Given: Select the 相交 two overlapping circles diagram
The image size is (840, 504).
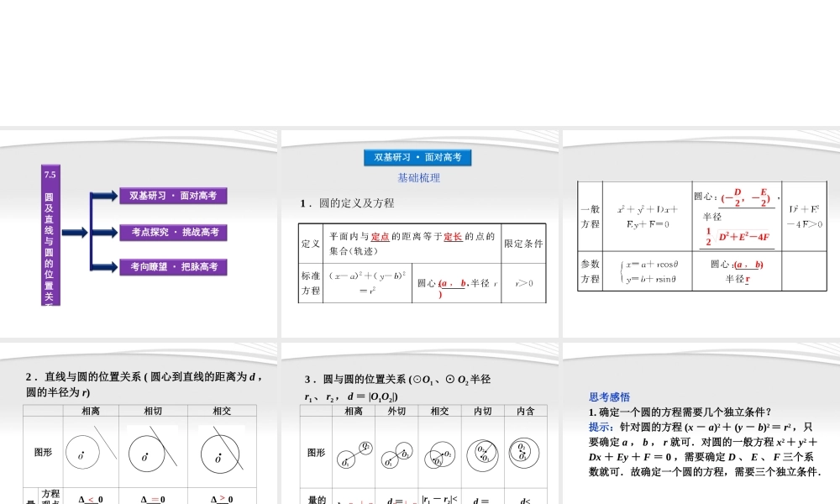Looking at the screenshot, I should click(440, 455).
